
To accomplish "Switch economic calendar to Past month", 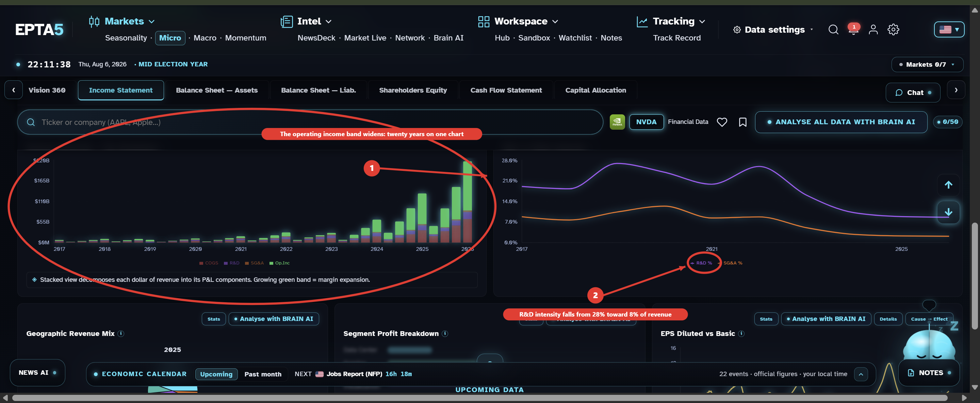I will (x=263, y=374).
